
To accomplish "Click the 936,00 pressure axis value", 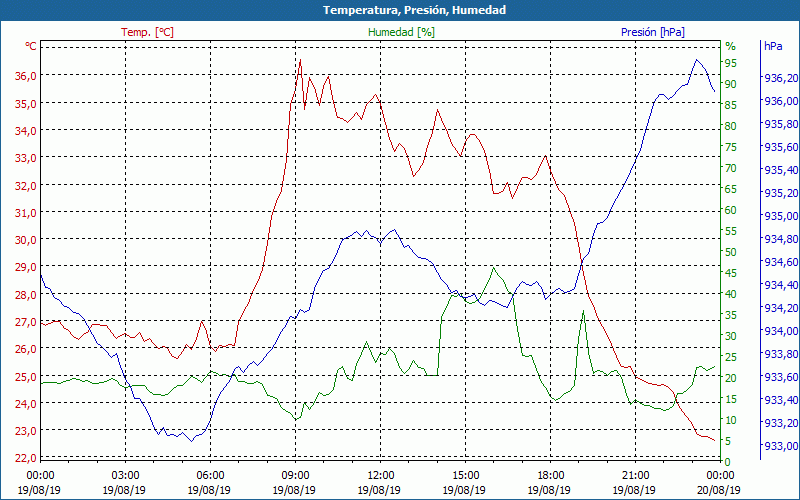I will tap(781, 101).
